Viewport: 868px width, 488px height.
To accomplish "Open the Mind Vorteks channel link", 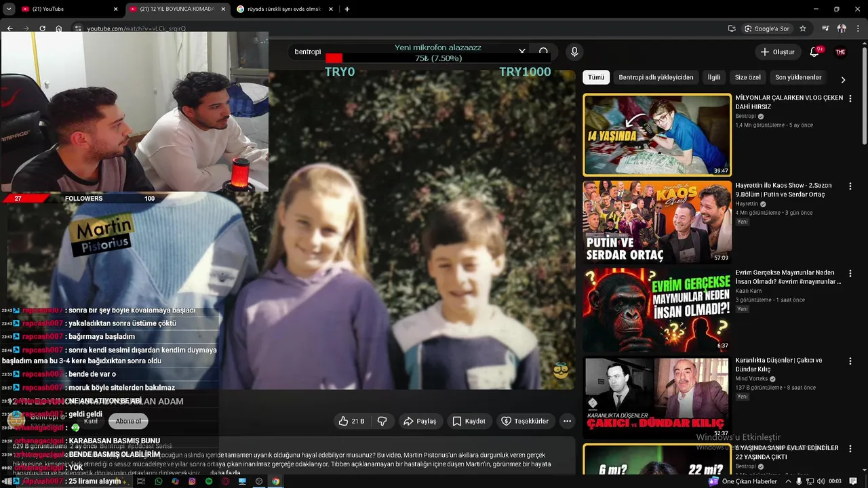I will coord(752,379).
